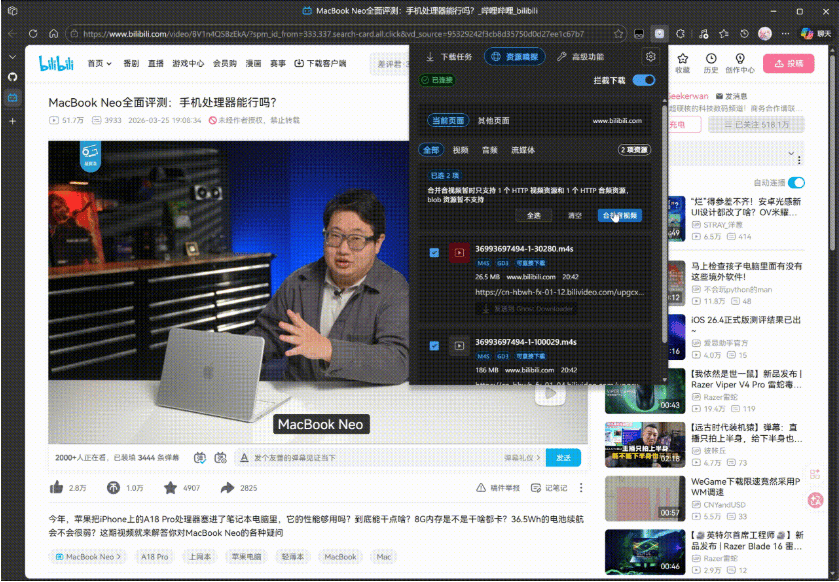Open GitHub tab in vertical sidebar
This screenshot has height=582, width=839.
[x=12, y=77]
